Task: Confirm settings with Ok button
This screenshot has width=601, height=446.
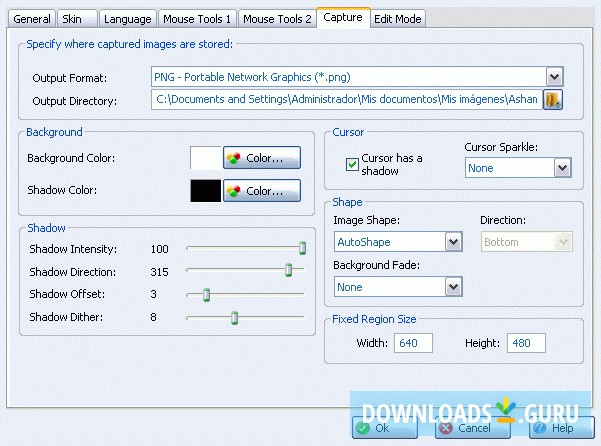Action: (385, 428)
